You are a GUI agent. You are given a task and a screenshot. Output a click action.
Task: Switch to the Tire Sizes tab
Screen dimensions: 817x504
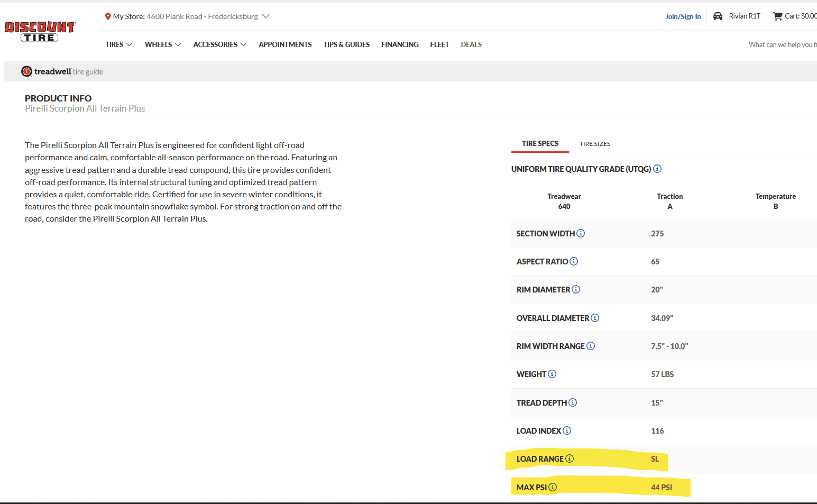pyautogui.click(x=595, y=144)
